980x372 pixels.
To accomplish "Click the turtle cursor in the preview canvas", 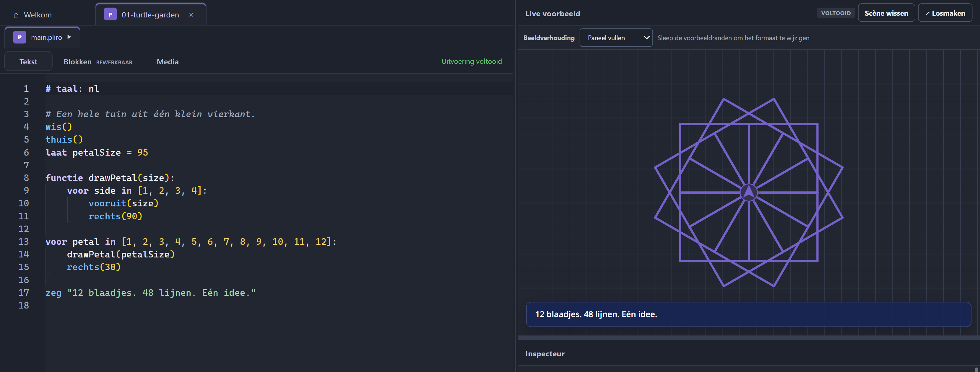I will (x=749, y=192).
